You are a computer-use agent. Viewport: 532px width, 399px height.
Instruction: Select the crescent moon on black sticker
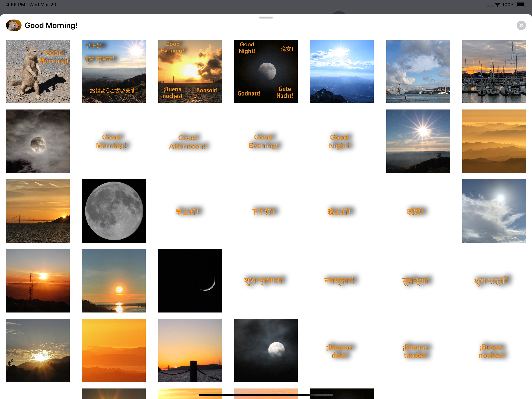190,281
